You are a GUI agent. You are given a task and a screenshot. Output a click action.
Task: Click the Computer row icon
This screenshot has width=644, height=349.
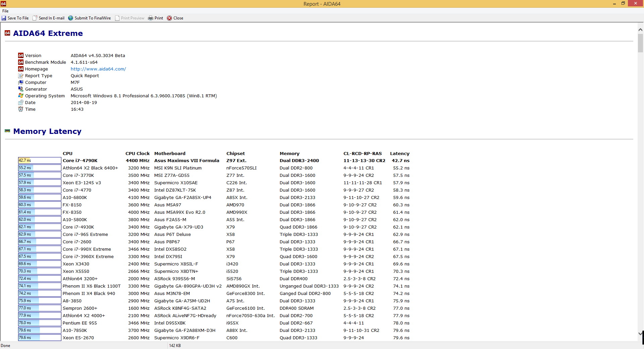(21, 82)
